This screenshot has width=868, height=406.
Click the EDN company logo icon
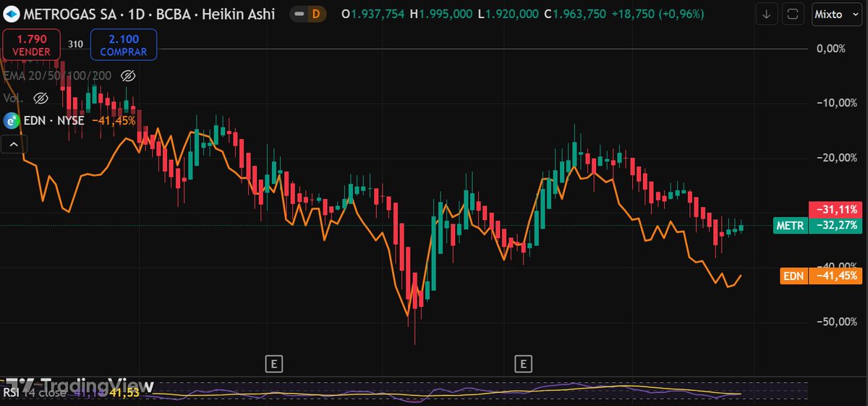(12, 121)
